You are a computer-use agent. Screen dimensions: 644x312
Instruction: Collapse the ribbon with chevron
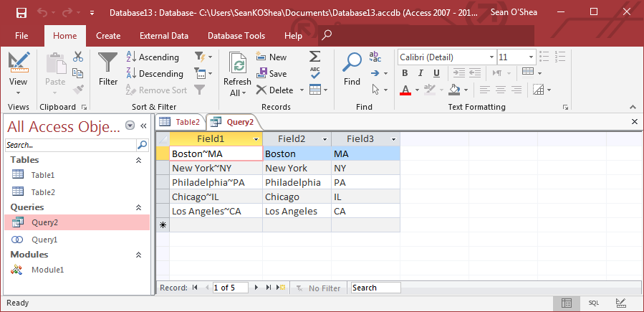coord(633,107)
